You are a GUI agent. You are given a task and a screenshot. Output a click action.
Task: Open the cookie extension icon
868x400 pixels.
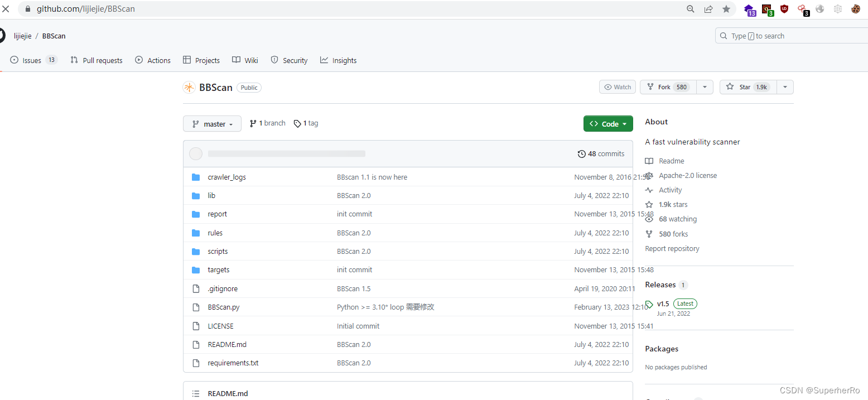[x=856, y=9]
